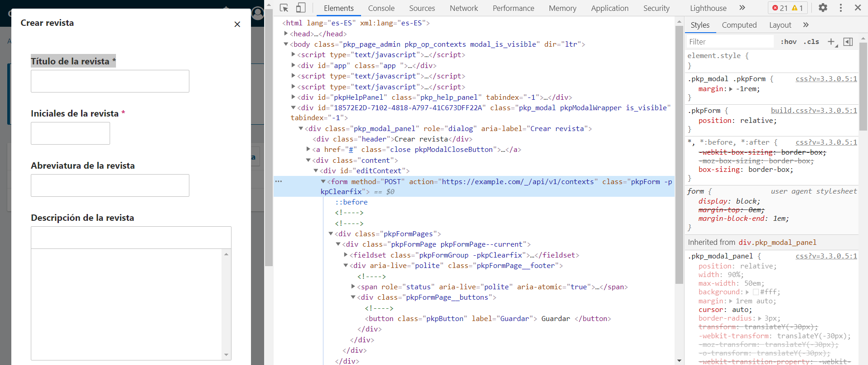Image resolution: width=868 pixels, height=365 pixels.
Task: Open the Memory tab
Action: tap(562, 8)
